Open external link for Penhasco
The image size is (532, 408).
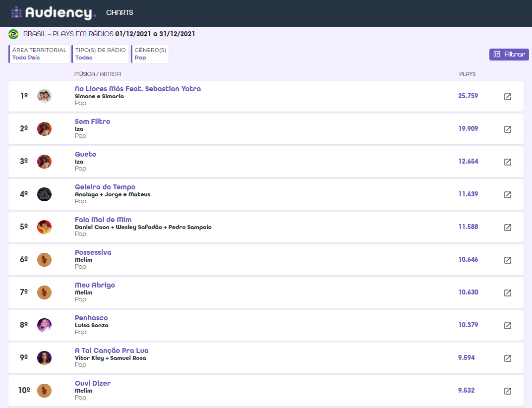coord(508,326)
